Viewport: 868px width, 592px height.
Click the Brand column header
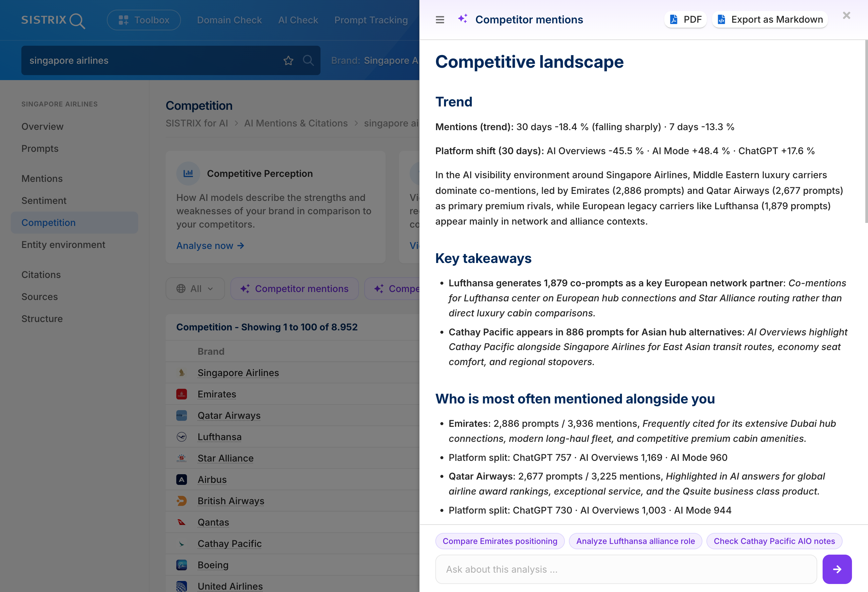pyautogui.click(x=211, y=351)
